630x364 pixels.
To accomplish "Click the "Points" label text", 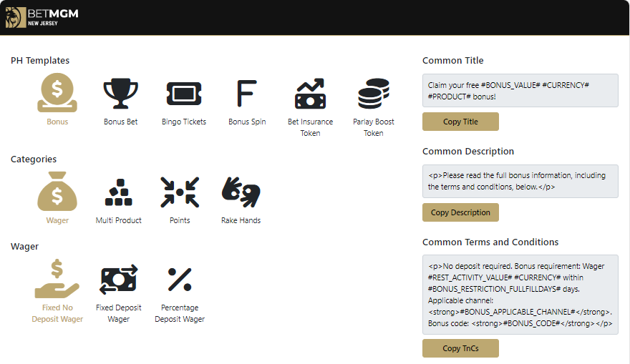I will (x=180, y=220).
